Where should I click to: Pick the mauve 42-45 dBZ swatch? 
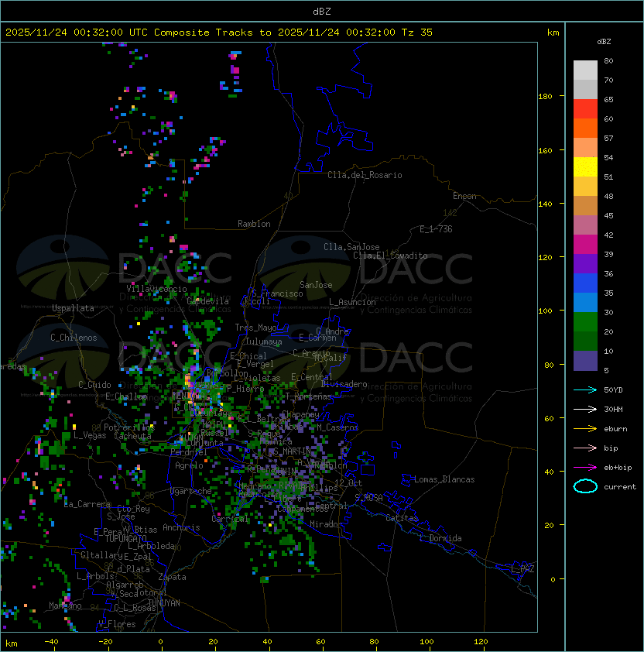click(x=585, y=225)
